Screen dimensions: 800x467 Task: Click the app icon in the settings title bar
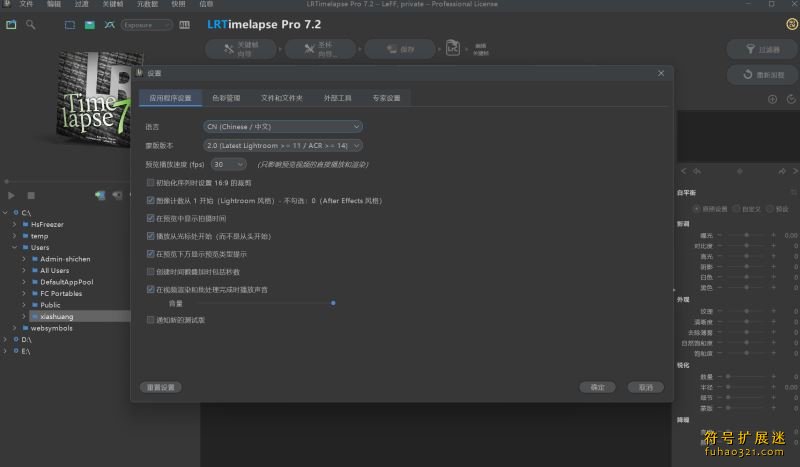click(x=139, y=73)
